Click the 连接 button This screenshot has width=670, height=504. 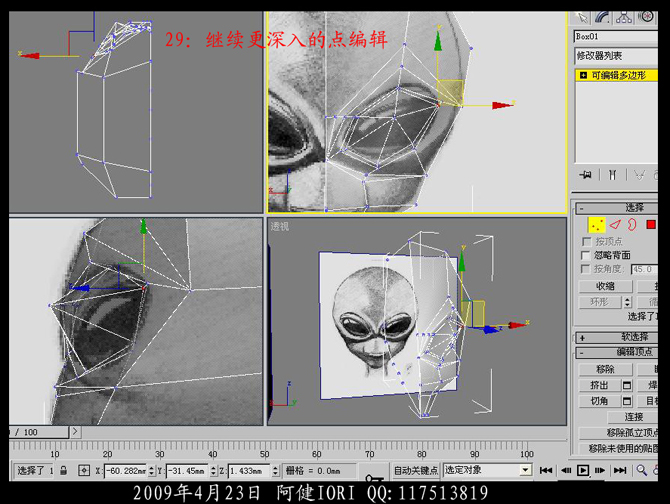(x=634, y=417)
